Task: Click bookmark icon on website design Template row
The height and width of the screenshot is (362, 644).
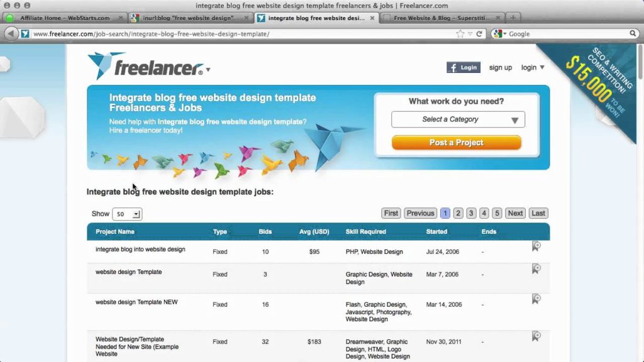Action: (536, 269)
